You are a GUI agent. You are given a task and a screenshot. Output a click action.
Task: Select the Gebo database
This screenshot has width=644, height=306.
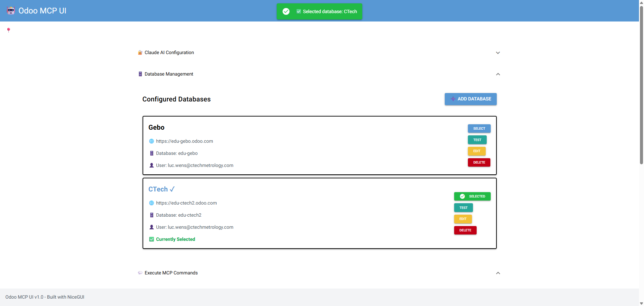479,129
